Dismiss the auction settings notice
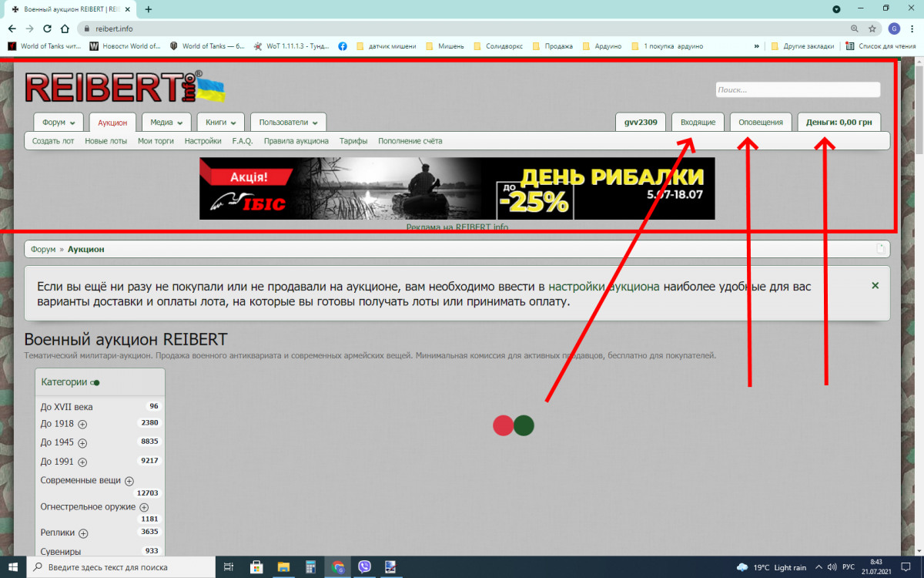924x578 pixels. coord(875,285)
